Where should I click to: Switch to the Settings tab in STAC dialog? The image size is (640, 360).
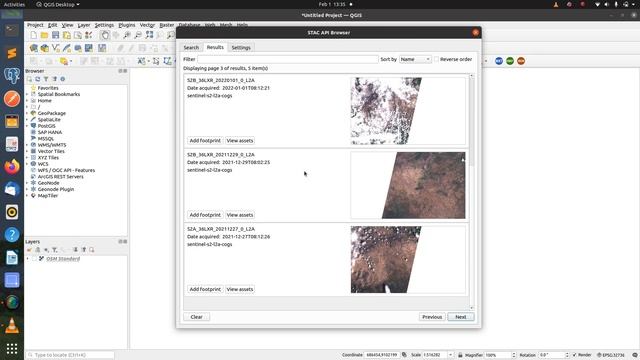(x=241, y=48)
